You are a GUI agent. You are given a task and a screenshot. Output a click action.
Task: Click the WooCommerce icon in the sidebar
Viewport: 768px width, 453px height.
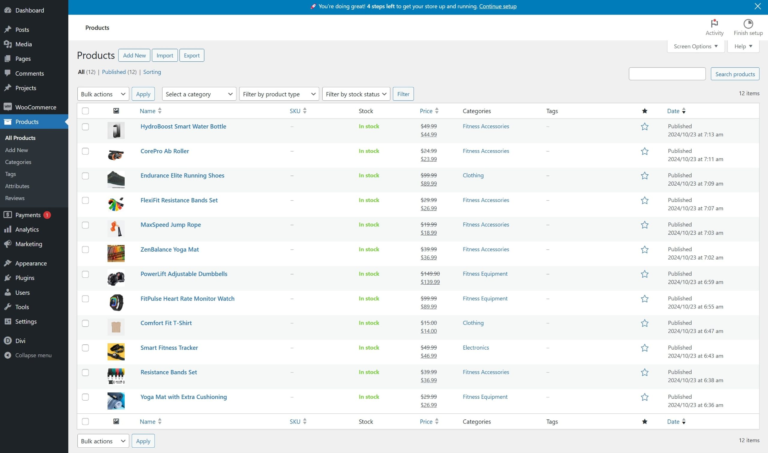[8, 107]
